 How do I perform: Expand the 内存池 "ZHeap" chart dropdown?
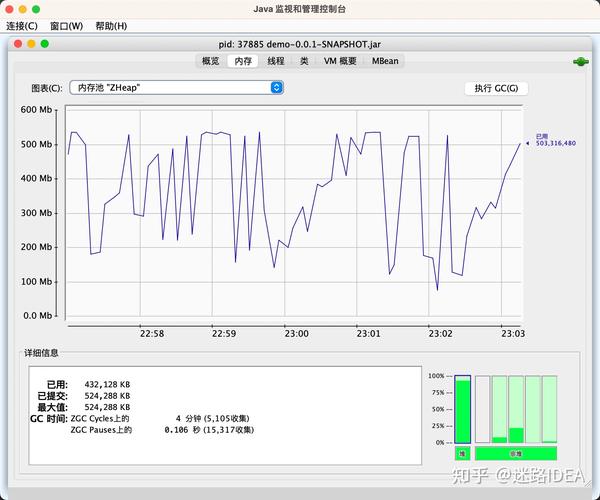tap(176, 88)
